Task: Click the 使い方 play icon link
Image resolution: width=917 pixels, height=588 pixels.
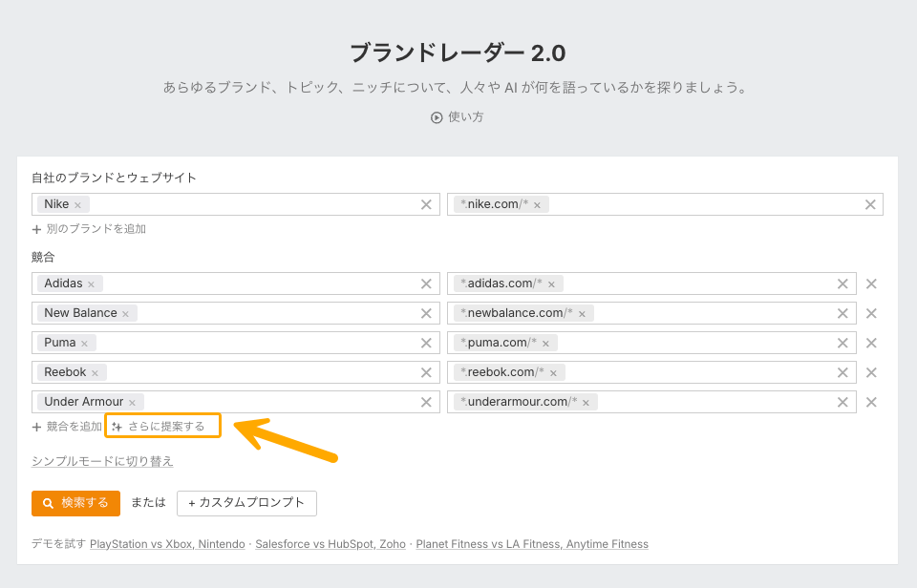Action: [x=458, y=117]
